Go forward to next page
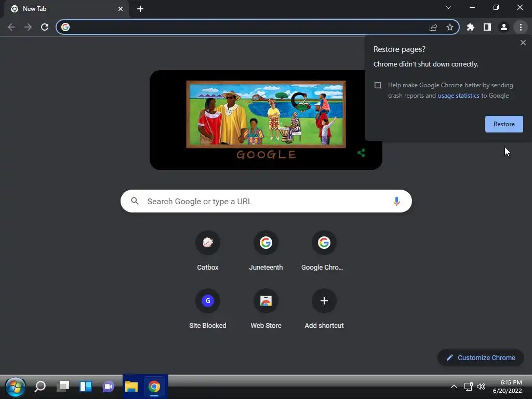Screen dimensions: 532x399 28,27
